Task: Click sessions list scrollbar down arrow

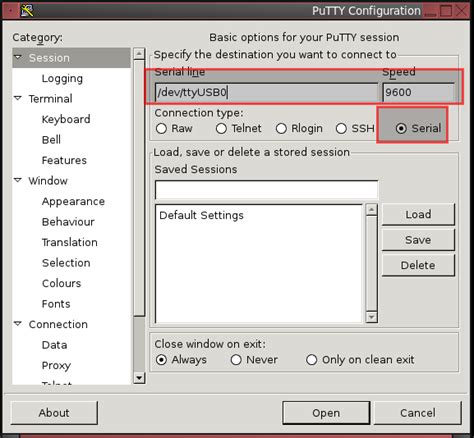Action: 371,317
